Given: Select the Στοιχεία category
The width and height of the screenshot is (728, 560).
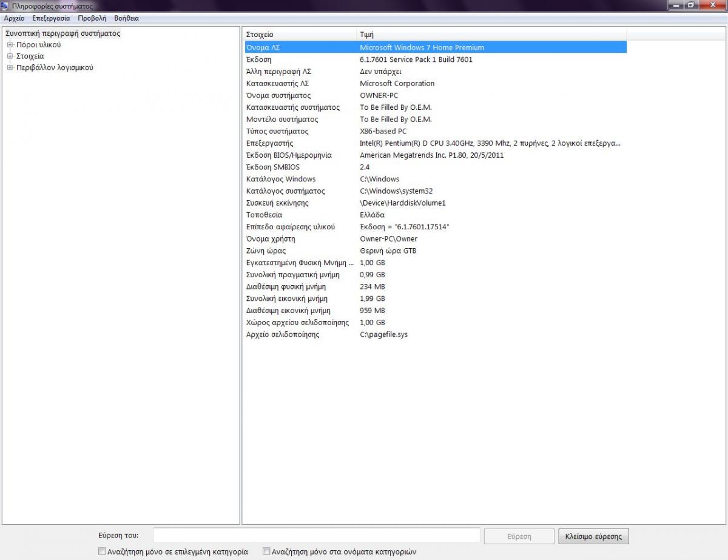Looking at the screenshot, I should click(x=30, y=56).
